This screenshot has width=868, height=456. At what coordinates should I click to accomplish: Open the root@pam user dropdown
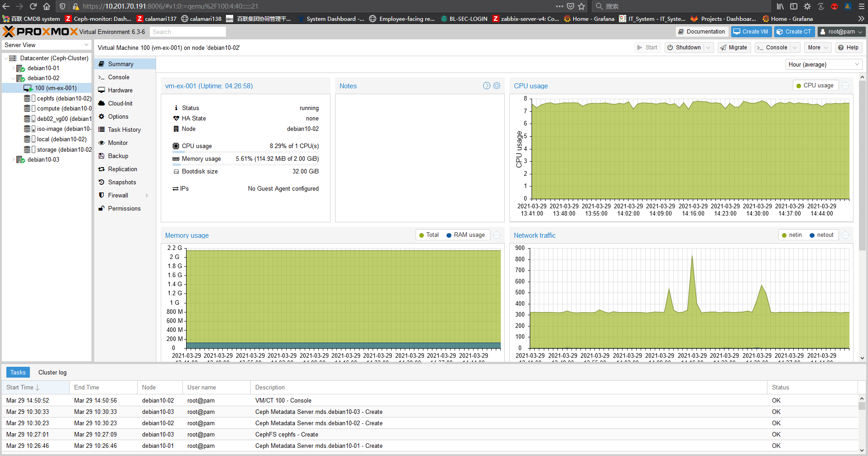tap(842, 32)
